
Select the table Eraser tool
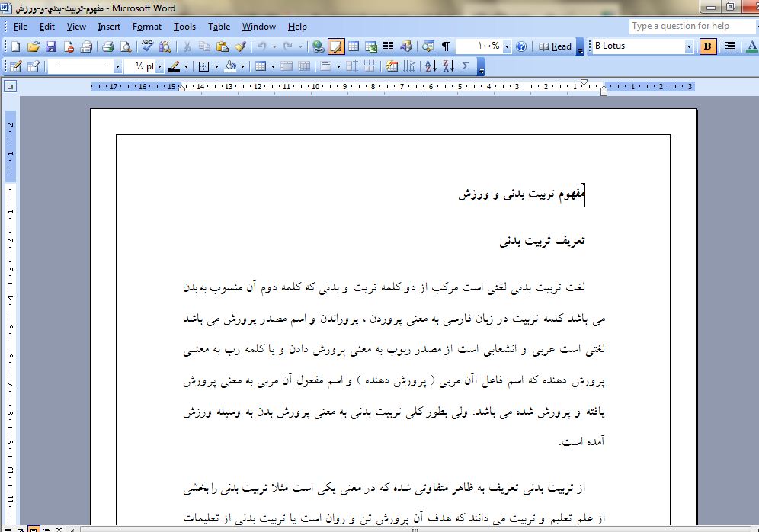pyautogui.click(x=33, y=66)
